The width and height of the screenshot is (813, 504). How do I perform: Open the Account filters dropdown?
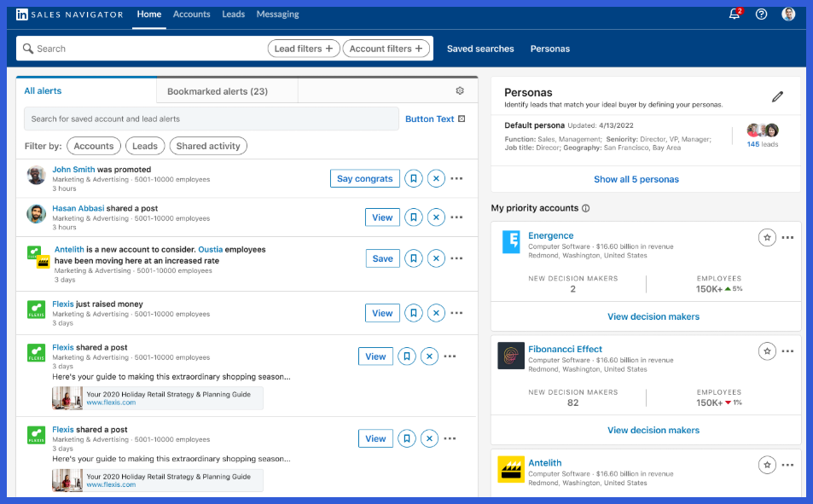[x=386, y=49]
